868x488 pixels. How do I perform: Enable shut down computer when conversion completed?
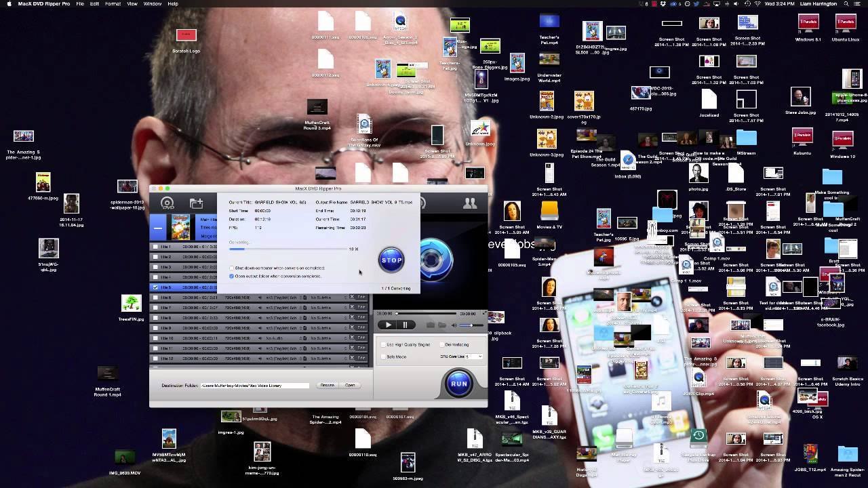pyautogui.click(x=231, y=268)
